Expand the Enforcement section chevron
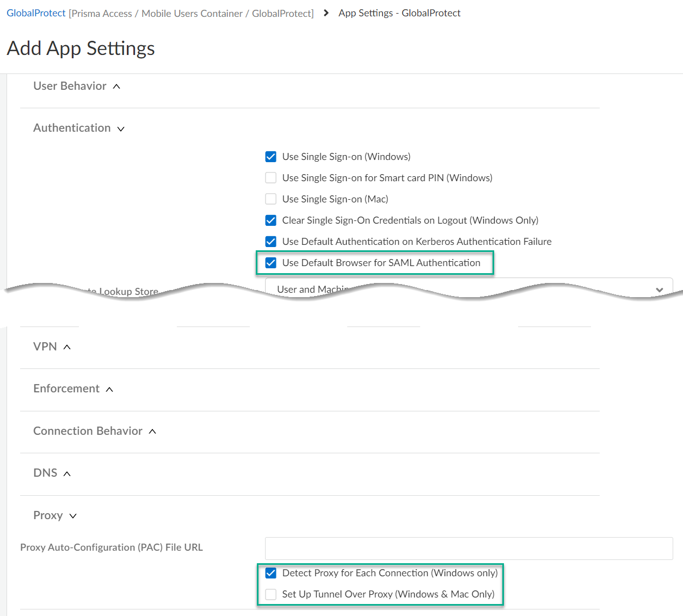This screenshot has height=616, width=683. click(x=109, y=390)
